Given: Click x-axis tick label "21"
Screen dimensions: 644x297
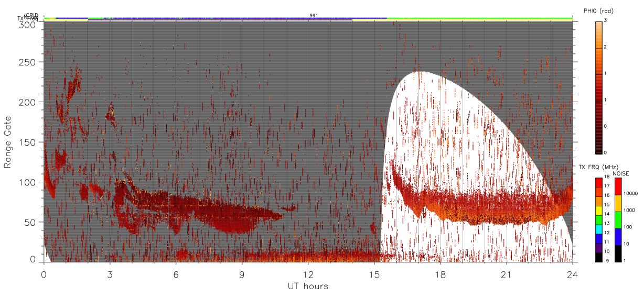Looking at the screenshot, I should point(507,274).
